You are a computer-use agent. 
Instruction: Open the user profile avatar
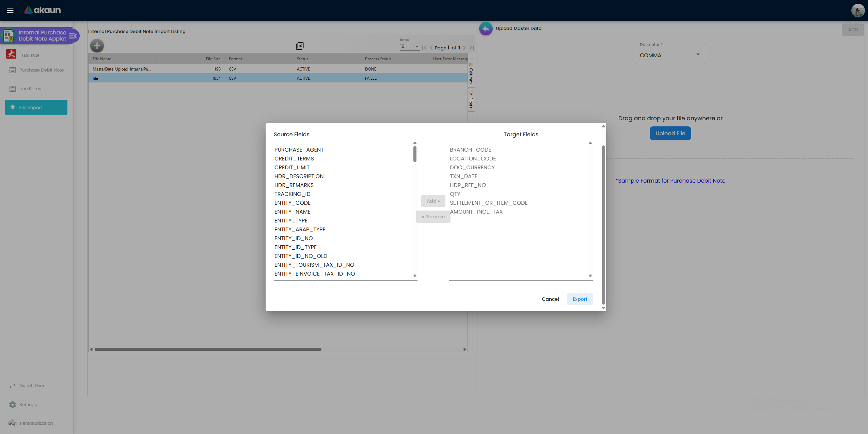click(857, 11)
